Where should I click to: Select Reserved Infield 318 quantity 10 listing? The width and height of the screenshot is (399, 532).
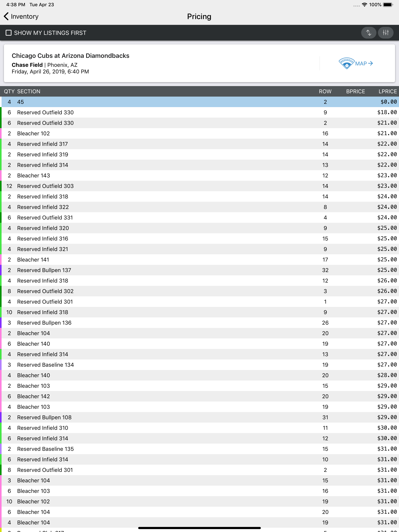(x=199, y=312)
